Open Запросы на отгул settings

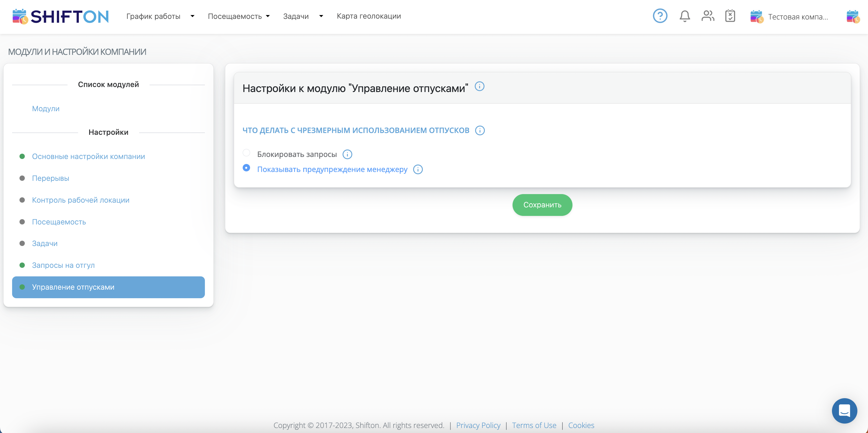pyautogui.click(x=63, y=265)
